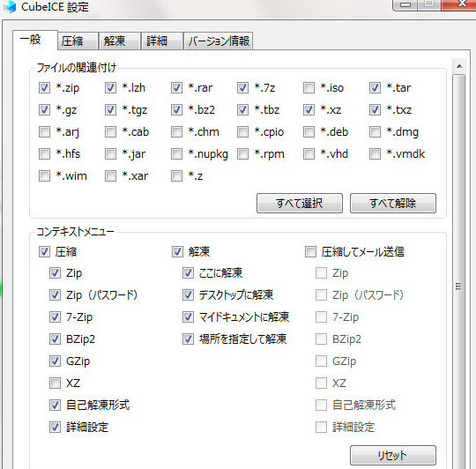Click the scrollbar up arrow

(459, 66)
